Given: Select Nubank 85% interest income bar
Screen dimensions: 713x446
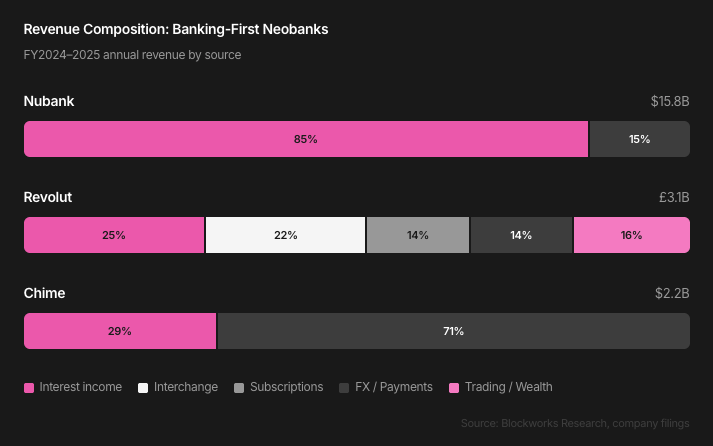Looking at the screenshot, I should 306,139.
